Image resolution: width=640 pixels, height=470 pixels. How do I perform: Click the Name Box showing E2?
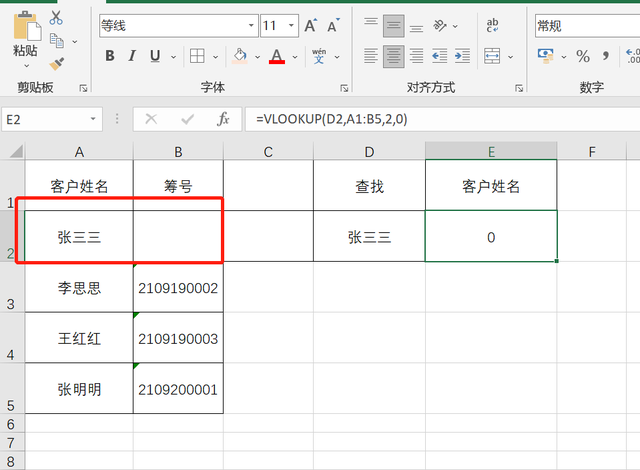[52, 119]
